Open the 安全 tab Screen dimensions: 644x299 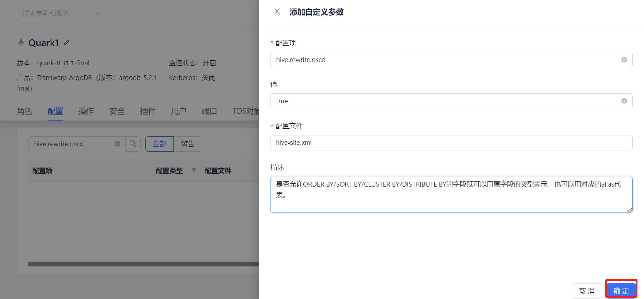coord(117,111)
